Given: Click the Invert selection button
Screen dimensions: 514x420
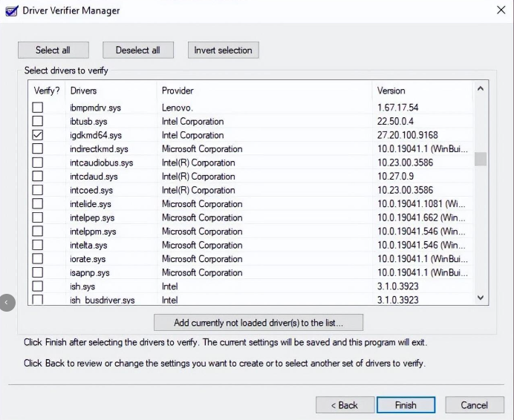Looking at the screenshot, I should pyautogui.click(x=224, y=50).
